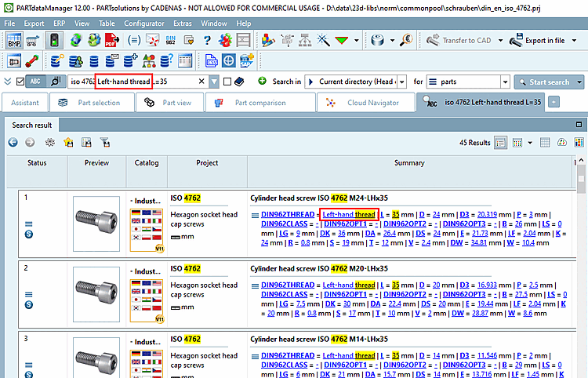Click the filter icon in Search result toolbar

pyautogui.click(x=105, y=142)
